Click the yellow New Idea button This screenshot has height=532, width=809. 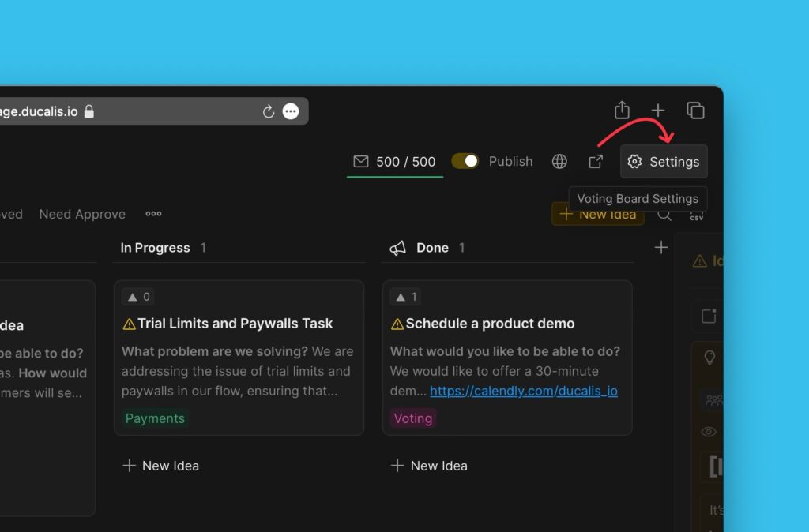(597, 214)
